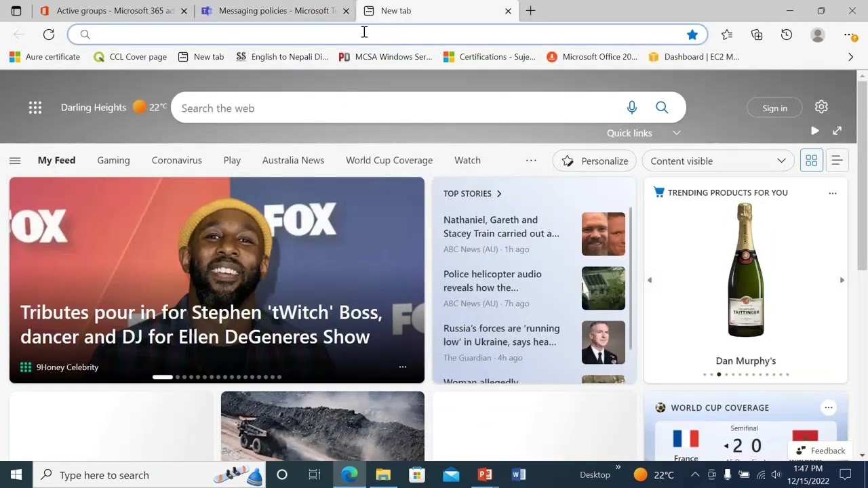This screenshot has width=868, height=488.
Task: Launch PowerPoint from the taskbar
Action: tap(485, 475)
